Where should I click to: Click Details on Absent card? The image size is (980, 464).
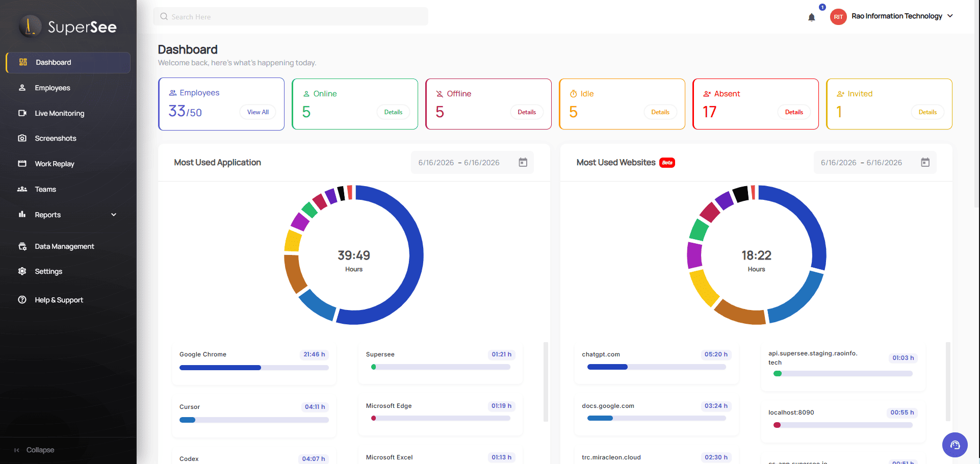[x=794, y=112]
